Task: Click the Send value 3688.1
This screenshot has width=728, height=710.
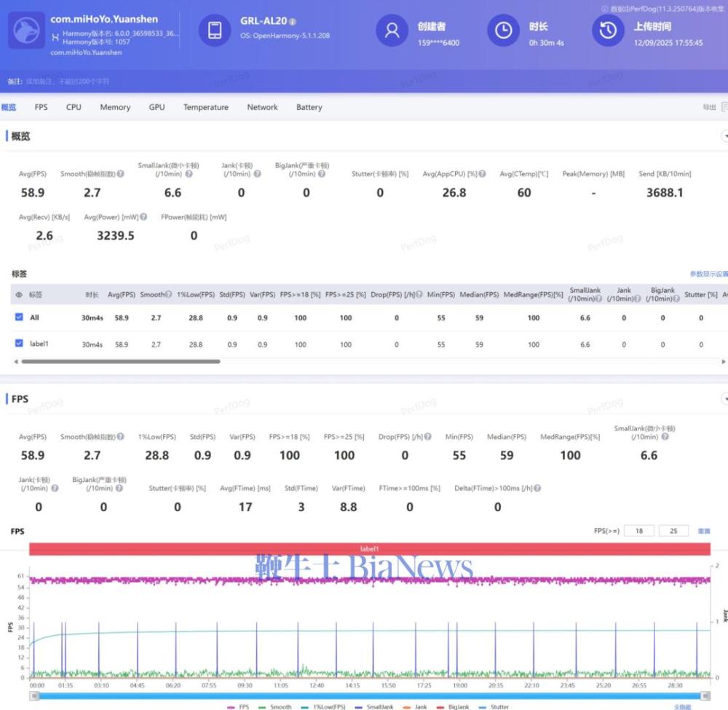Action: pyautogui.click(x=665, y=193)
